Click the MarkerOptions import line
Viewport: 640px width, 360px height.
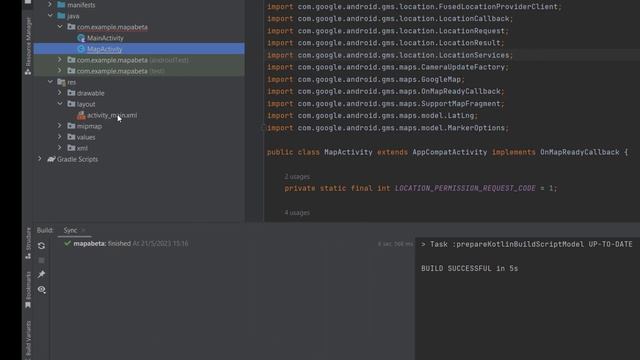click(388, 128)
